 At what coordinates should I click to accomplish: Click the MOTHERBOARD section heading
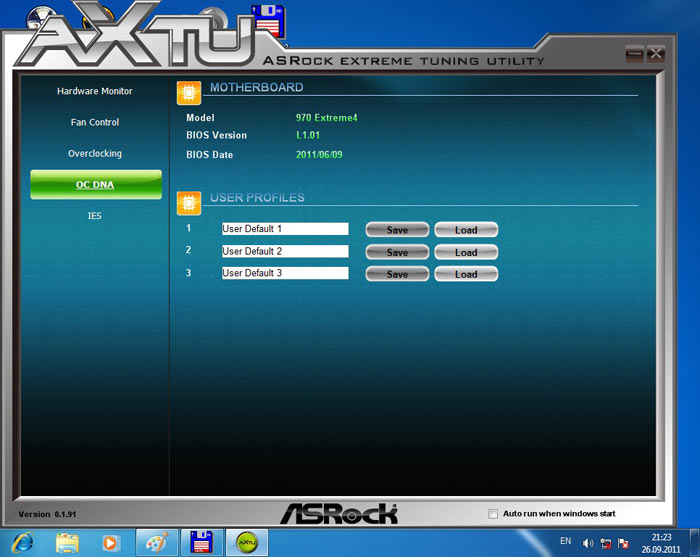[257, 87]
